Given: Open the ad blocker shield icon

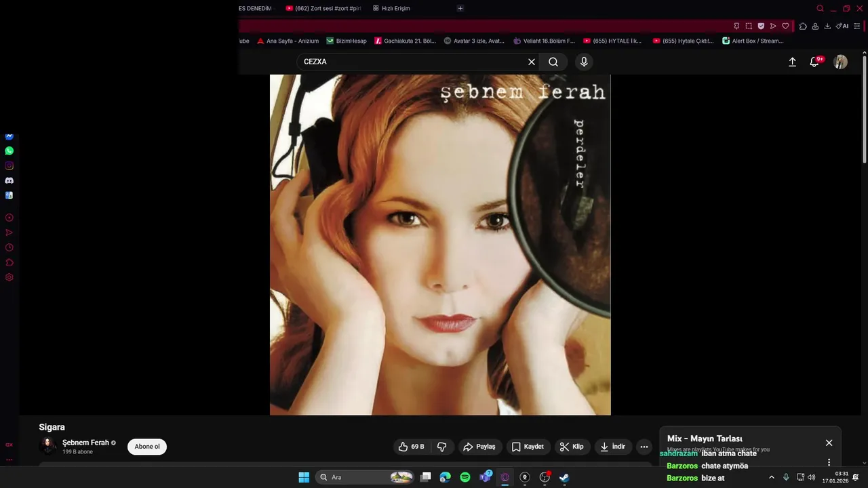Looking at the screenshot, I should point(761,26).
